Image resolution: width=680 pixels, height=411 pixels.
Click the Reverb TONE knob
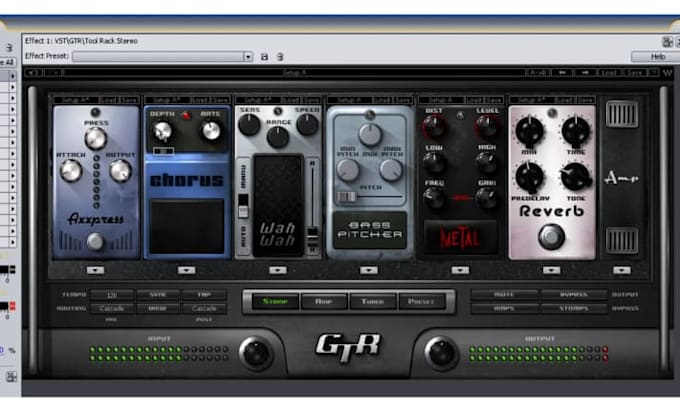pyautogui.click(x=576, y=177)
